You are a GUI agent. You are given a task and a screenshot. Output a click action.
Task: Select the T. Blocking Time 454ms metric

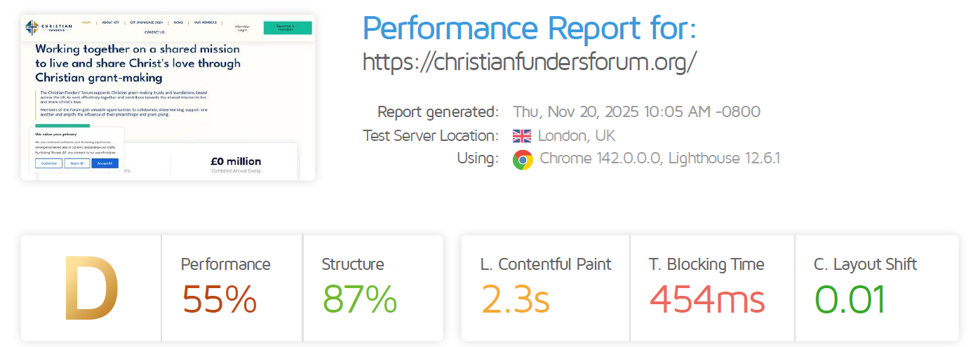click(706, 299)
